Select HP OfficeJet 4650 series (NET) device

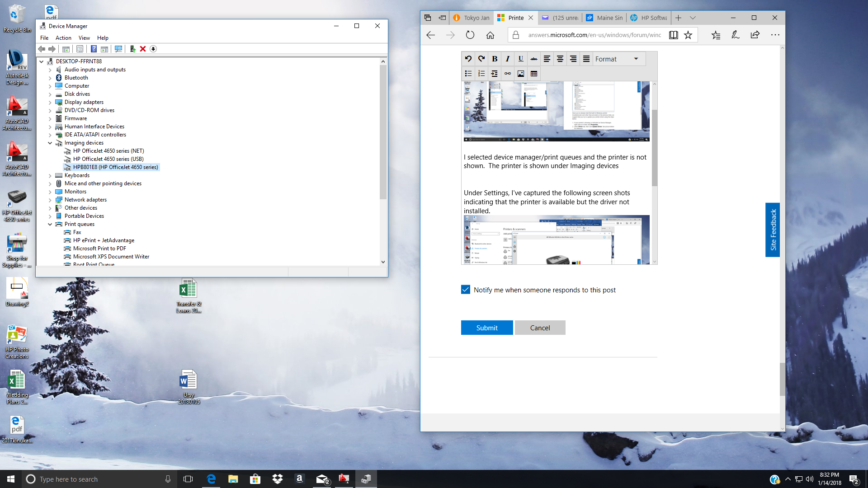coord(108,151)
